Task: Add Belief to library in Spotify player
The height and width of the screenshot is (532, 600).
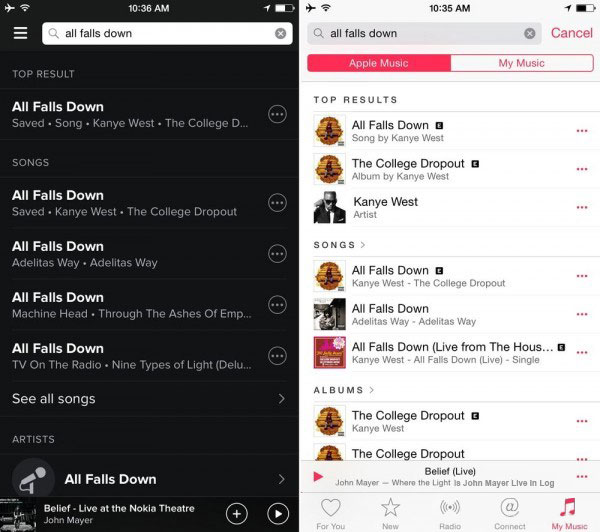Action: (236, 514)
